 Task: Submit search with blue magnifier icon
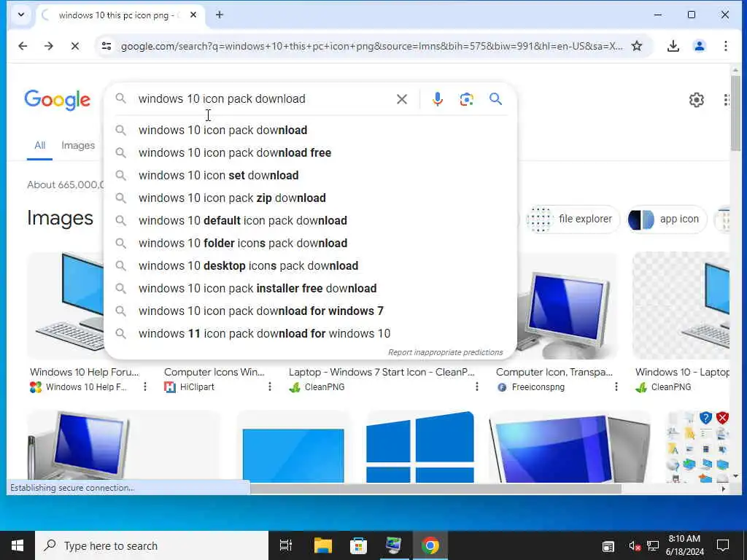pyautogui.click(x=495, y=99)
